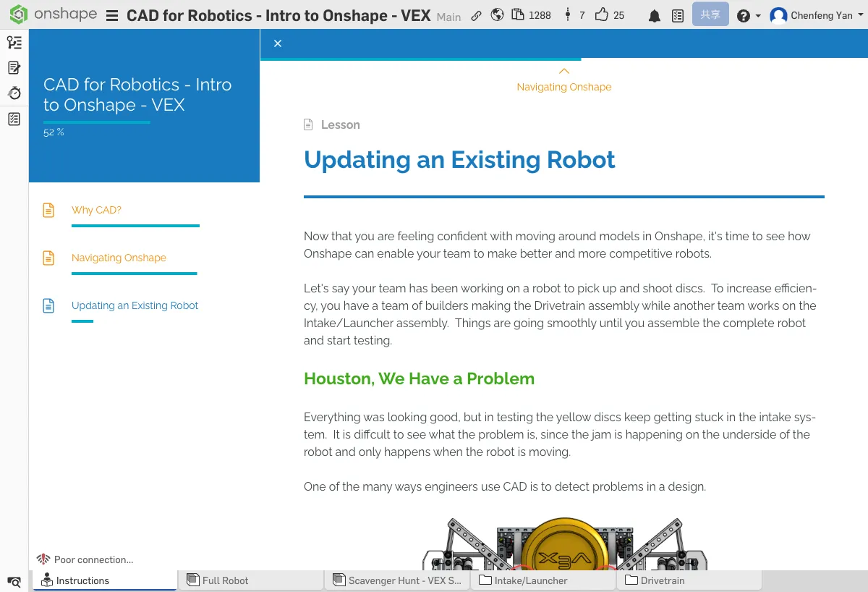The width and height of the screenshot is (868, 592).
Task: Click the stopwatch performance icon in sidebar
Action: pos(14,93)
